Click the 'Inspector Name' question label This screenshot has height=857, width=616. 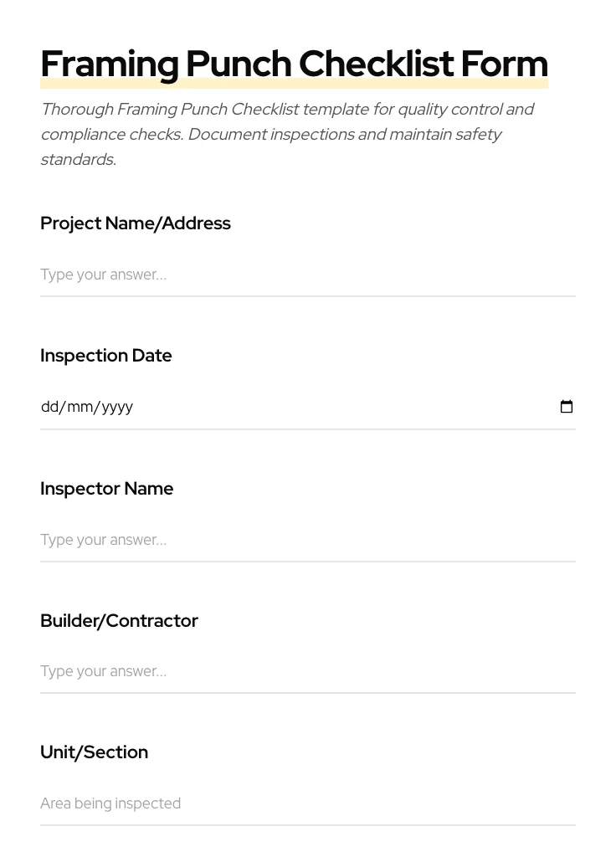click(x=106, y=489)
